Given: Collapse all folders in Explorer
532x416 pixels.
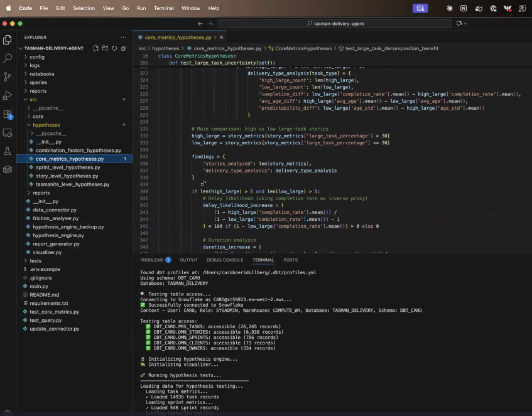Looking at the screenshot, I should tap(123, 48).
